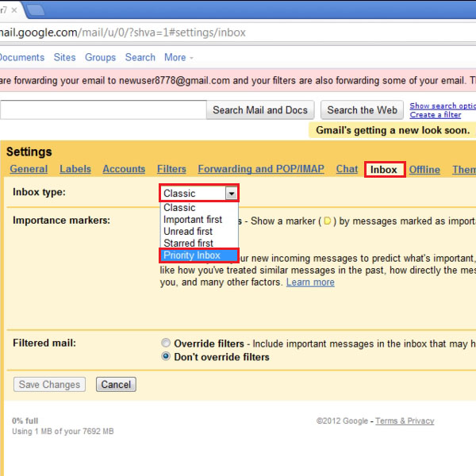The image size is (476, 476).
Task: Click the Save Changes button
Action: 49,384
